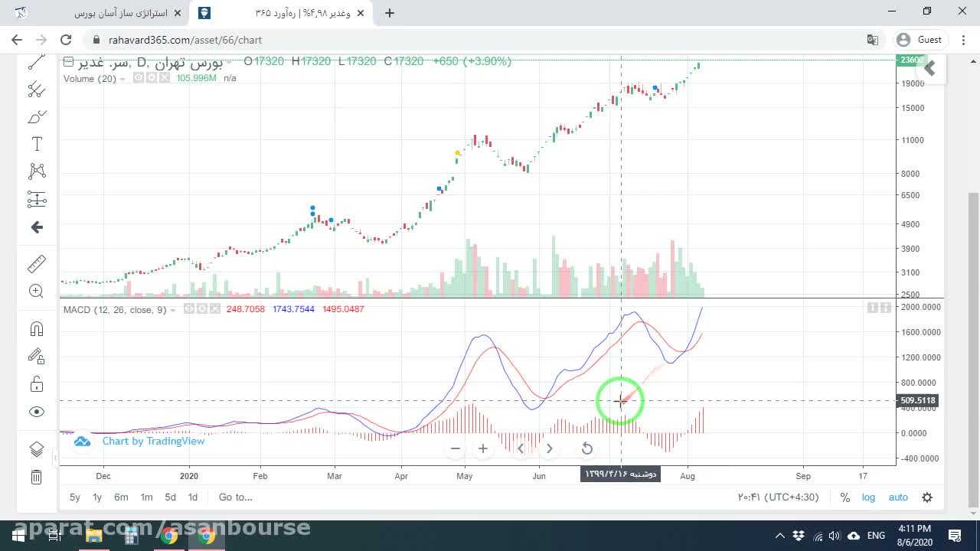The width and height of the screenshot is (980, 551).
Task: Set range to 1y
Action: click(97, 497)
